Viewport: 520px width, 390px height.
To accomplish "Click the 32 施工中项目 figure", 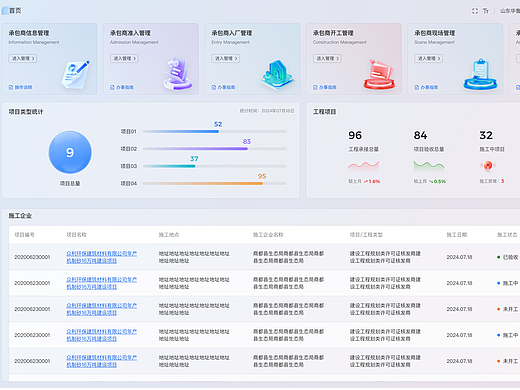I will (486, 135).
